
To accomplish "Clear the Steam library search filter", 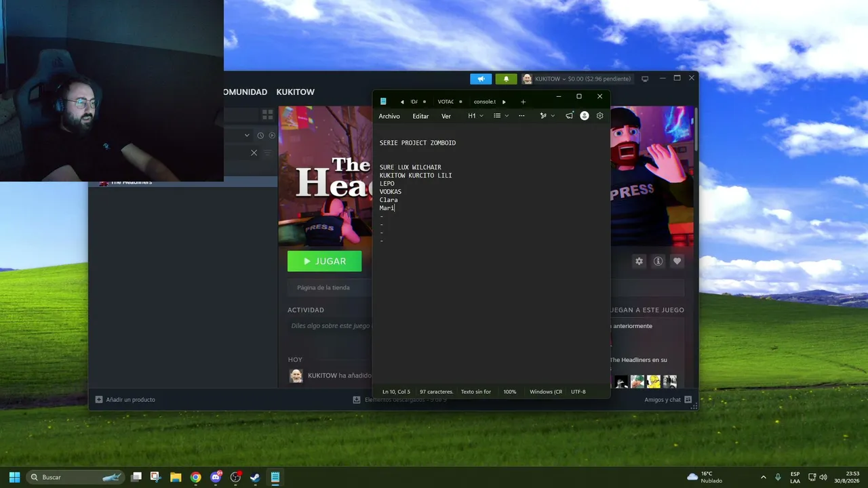I will click(x=254, y=152).
